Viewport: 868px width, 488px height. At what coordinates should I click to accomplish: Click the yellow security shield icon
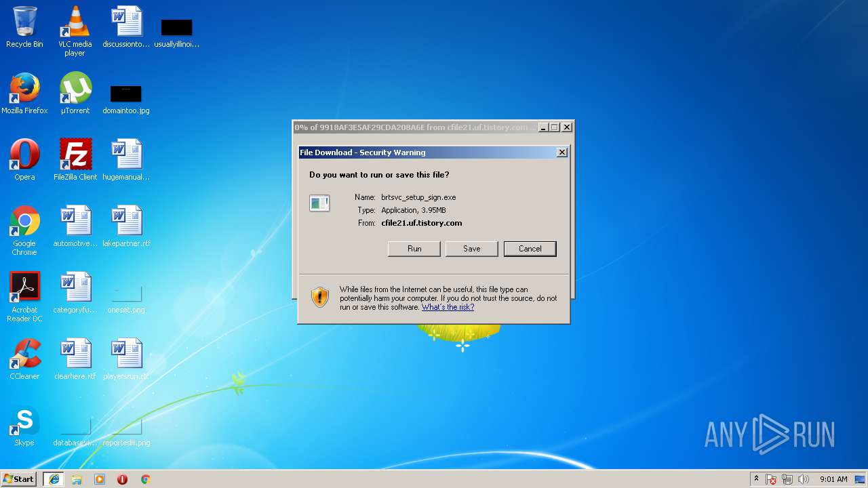320,297
